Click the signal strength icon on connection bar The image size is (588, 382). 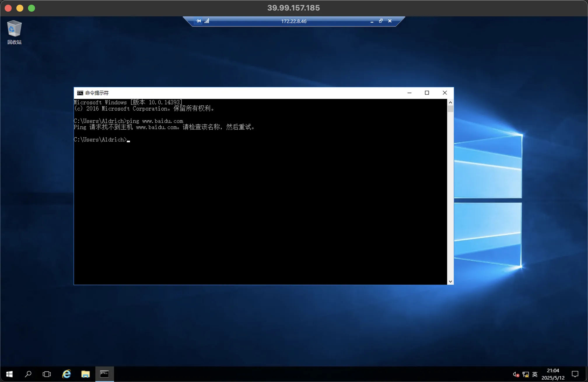point(207,21)
